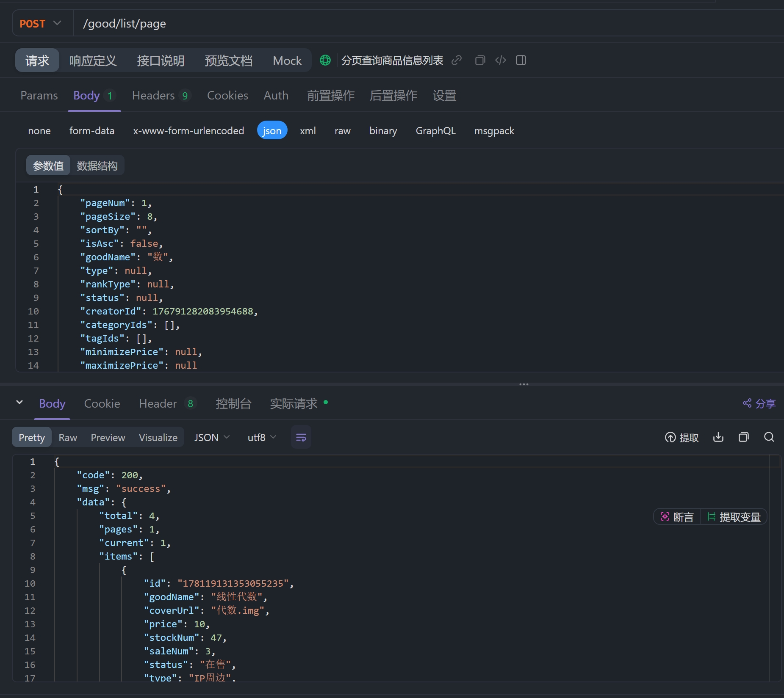This screenshot has width=784, height=698.
Task: Collapse the response panel chevron
Action: (x=19, y=403)
